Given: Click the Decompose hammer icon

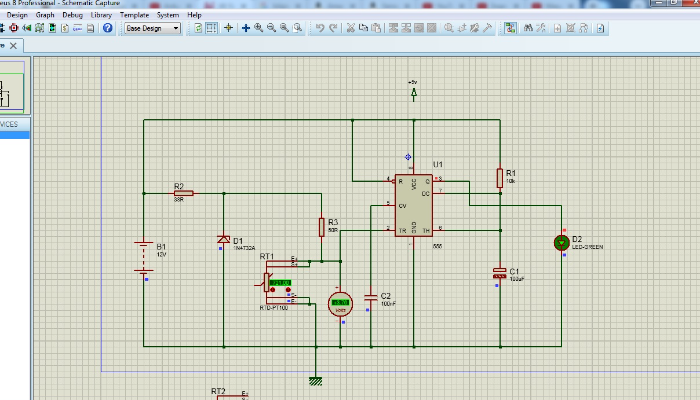Looking at the screenshot, I should [488, 28].
